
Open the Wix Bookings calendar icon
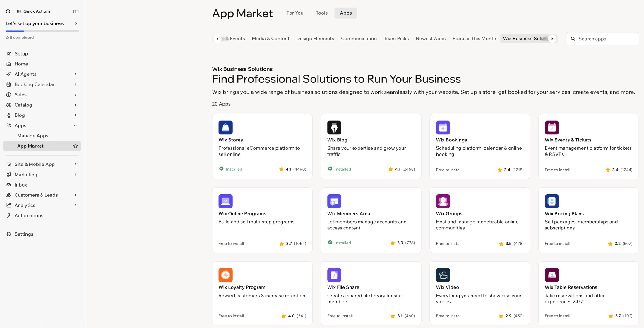click(443, 127)
